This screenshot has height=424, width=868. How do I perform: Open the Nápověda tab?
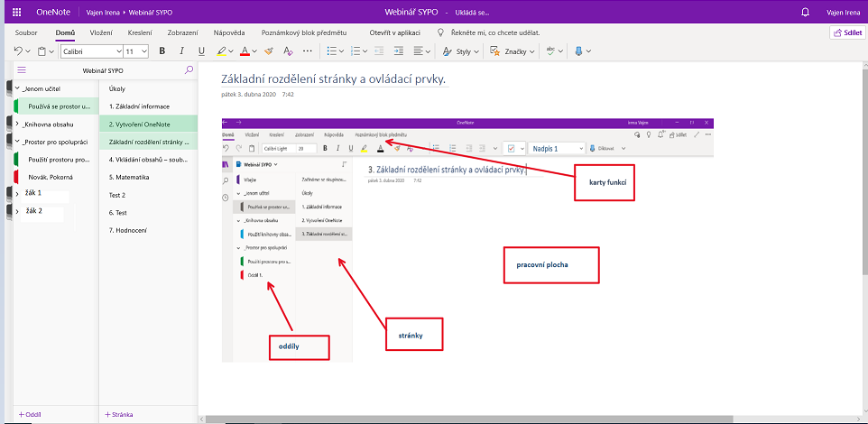click(229, 32)
